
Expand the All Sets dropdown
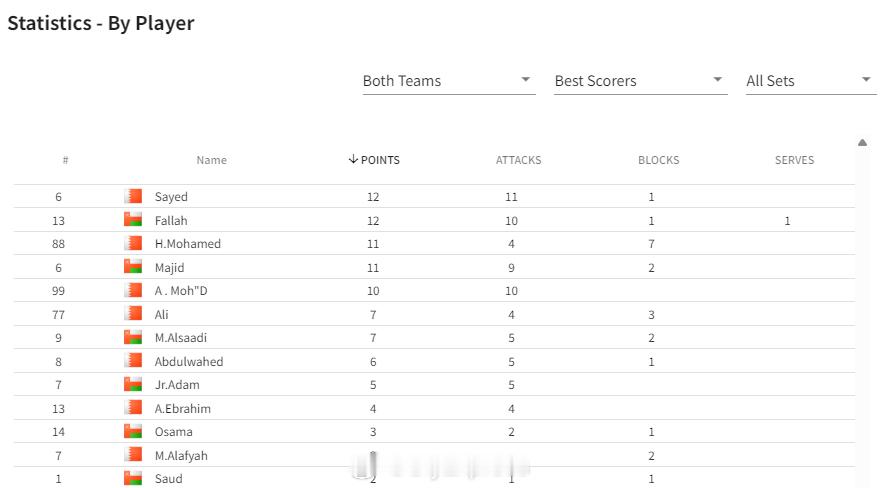click(x=811, y=81)
